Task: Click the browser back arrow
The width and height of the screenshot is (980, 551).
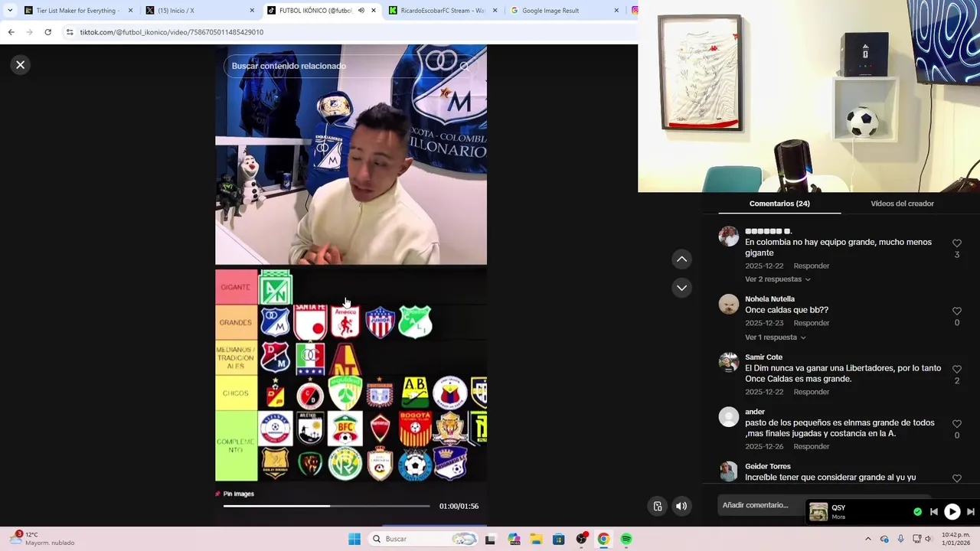Action: coord(11,32)
